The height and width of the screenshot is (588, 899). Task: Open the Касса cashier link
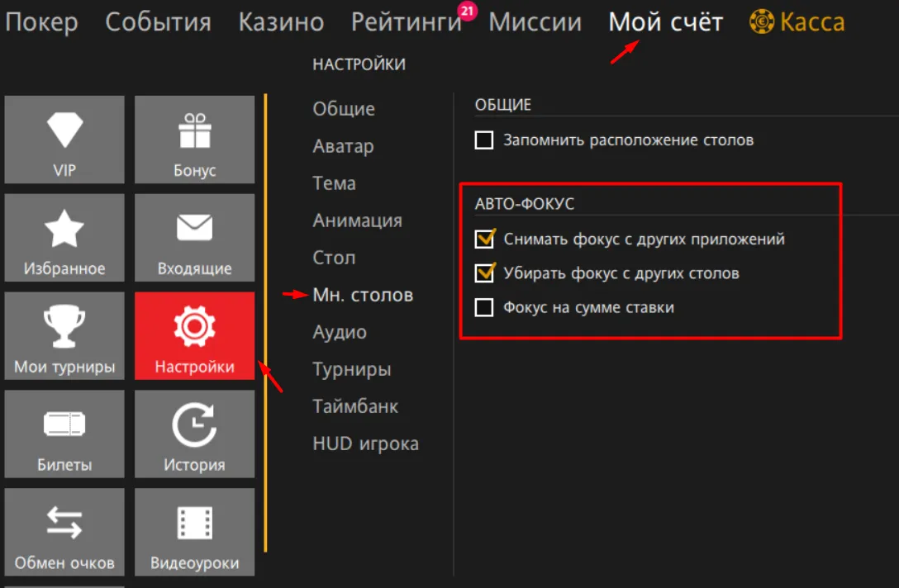coord(797,22)
